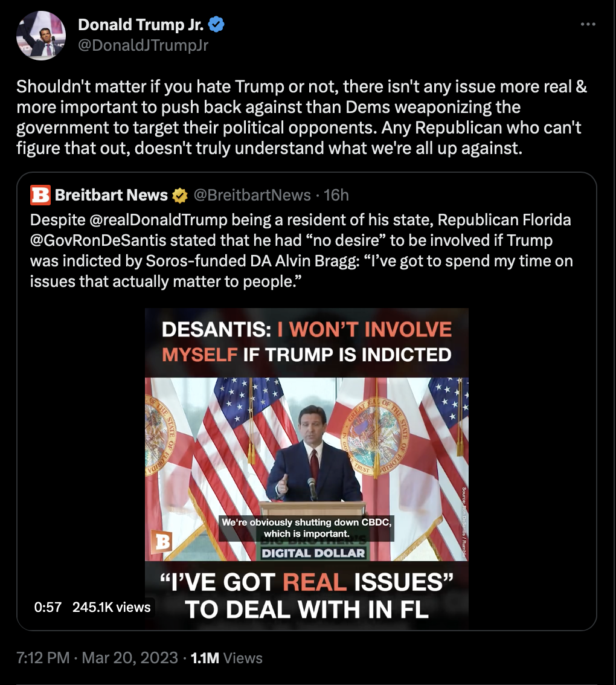Click the @BreitbartNews handle in quoted tweet
616x685 pixels.
point(252,195)
